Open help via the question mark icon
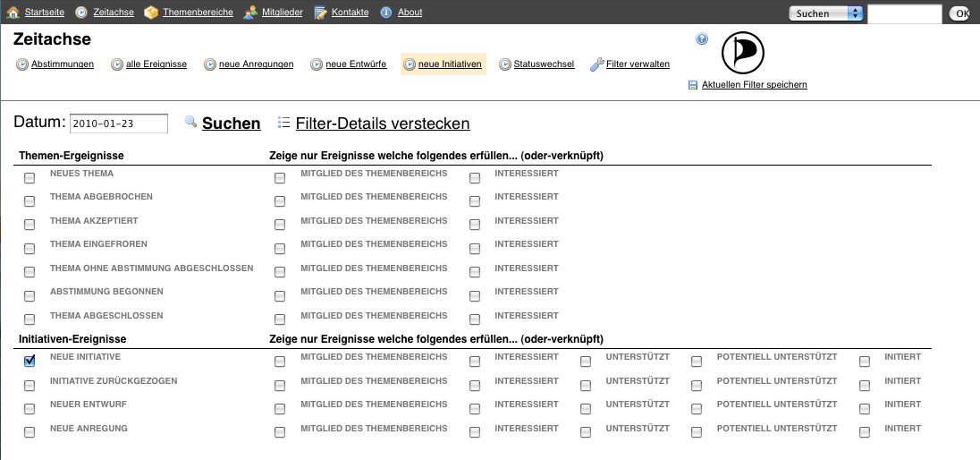The height and width of the screenshot is (460, 980). click(702, 39)
